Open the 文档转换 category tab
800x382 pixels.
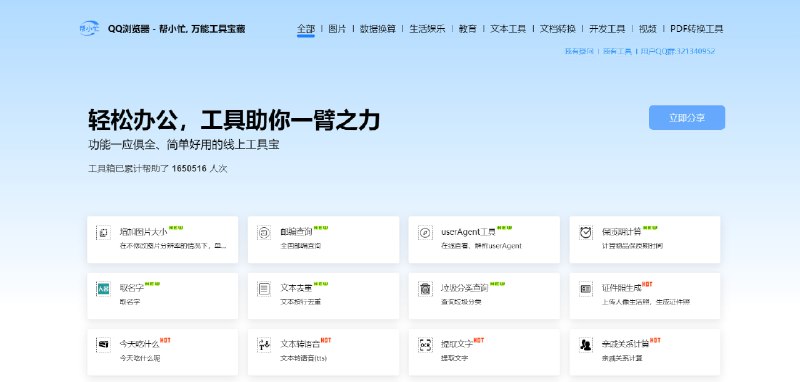558,29
